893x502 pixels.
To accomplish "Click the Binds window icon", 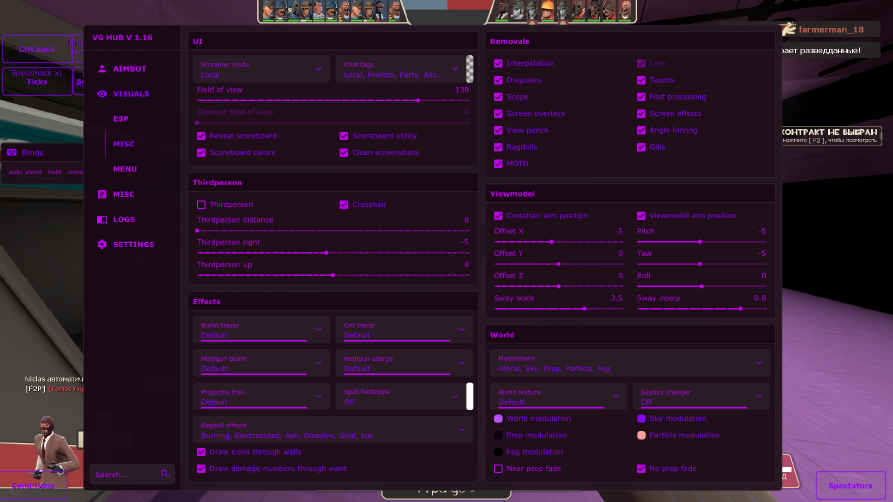I will click(x=12, y=153).
